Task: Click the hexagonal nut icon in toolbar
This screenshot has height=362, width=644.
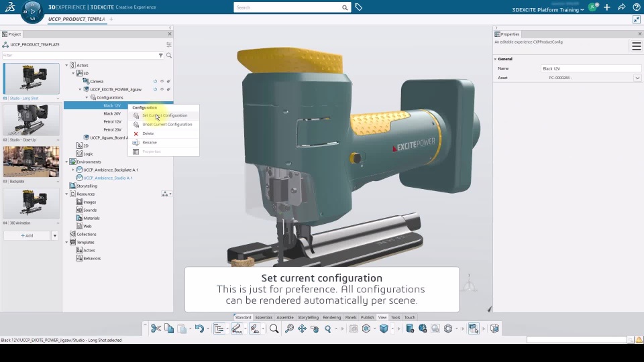Action: point(448,328)
